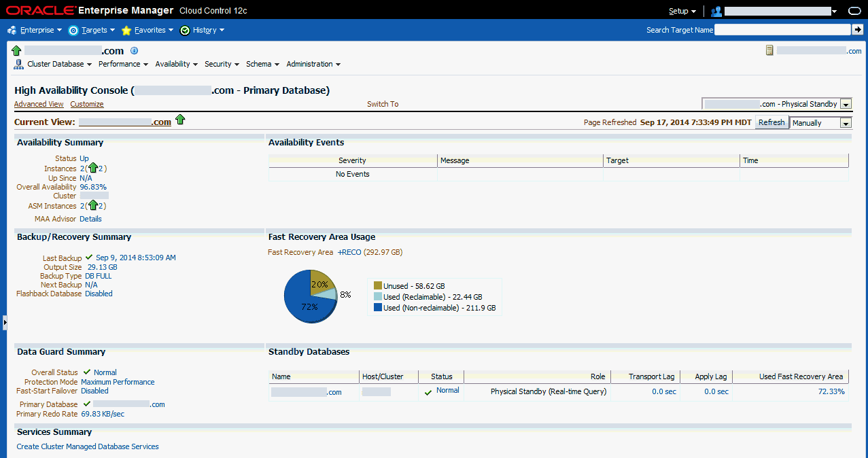Focus the Search Target Name field
The image size is (868, 458).
point(782,29)
